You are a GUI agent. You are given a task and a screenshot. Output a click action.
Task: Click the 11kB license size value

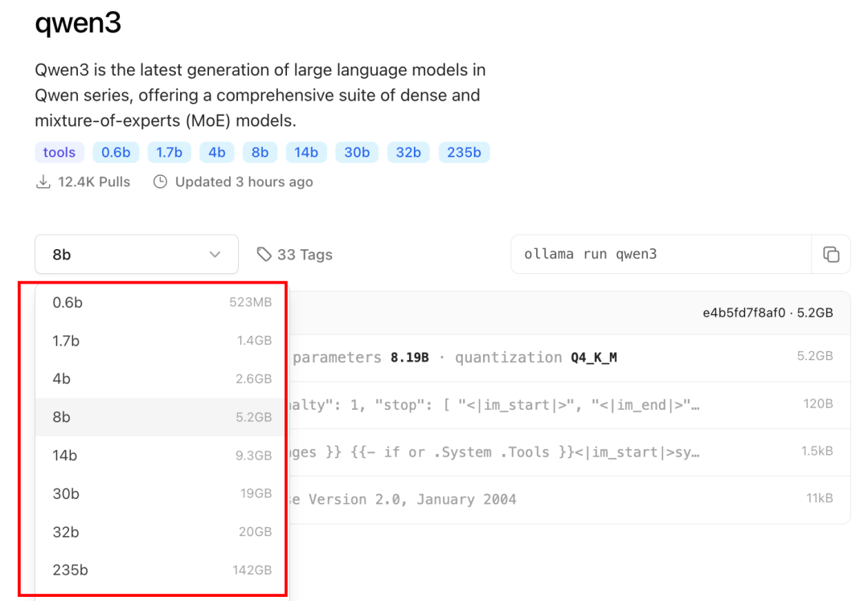tap(819, 498)
